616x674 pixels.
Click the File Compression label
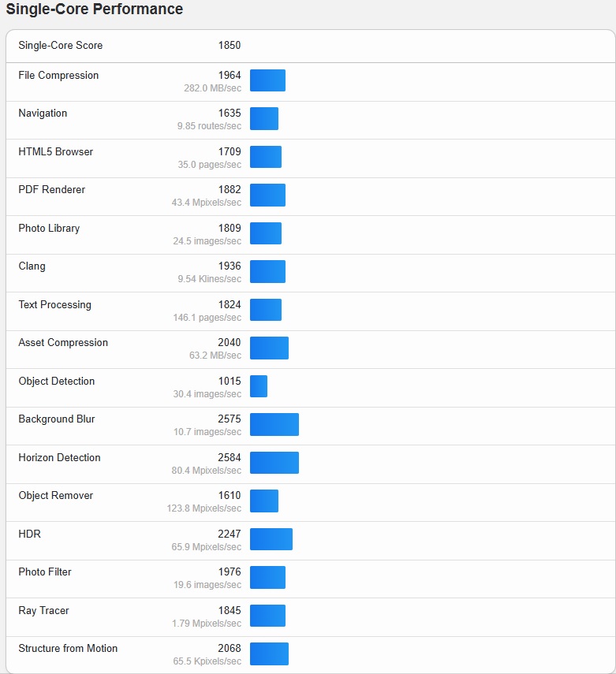coord(58,76)
